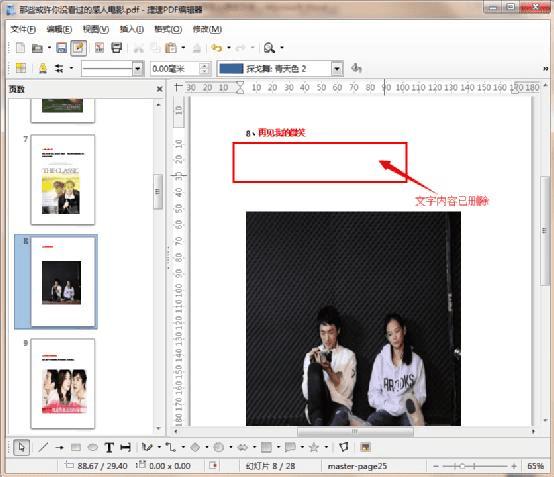This screenshot has width=554, height=477.
Task: Toggle the display grid icon
Action: (21, 68)
